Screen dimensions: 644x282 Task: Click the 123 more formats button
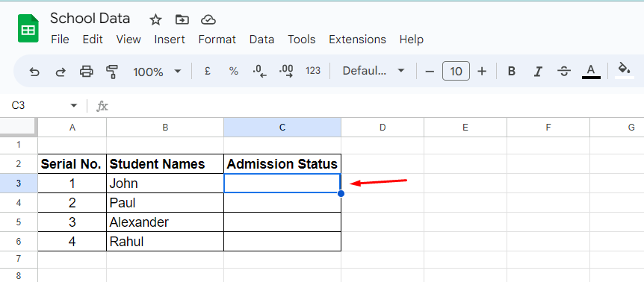313,71
